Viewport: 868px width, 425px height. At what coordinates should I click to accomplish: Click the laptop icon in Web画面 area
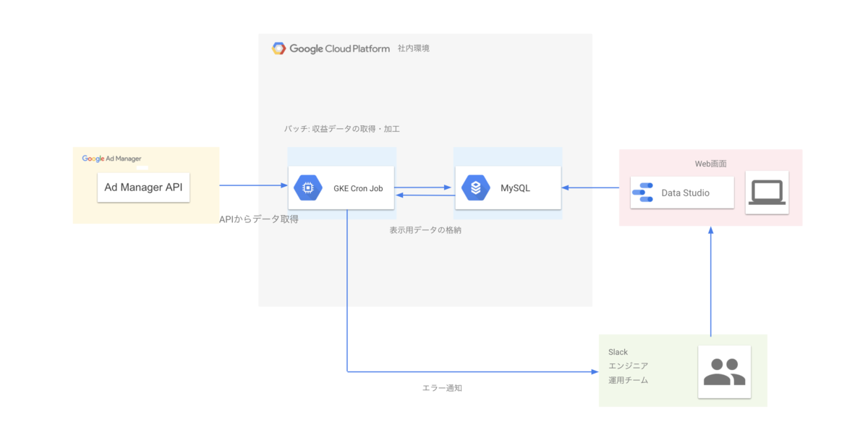767,192
